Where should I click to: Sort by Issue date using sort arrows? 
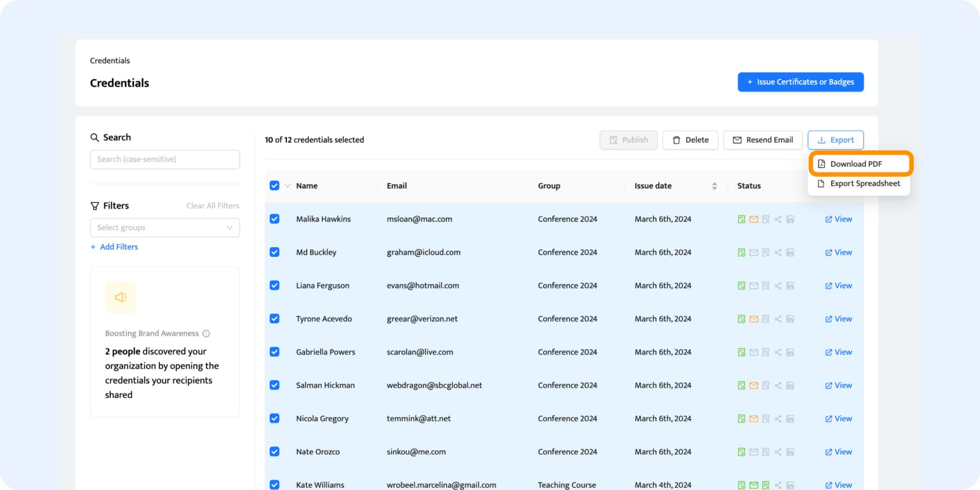[714, 186]
